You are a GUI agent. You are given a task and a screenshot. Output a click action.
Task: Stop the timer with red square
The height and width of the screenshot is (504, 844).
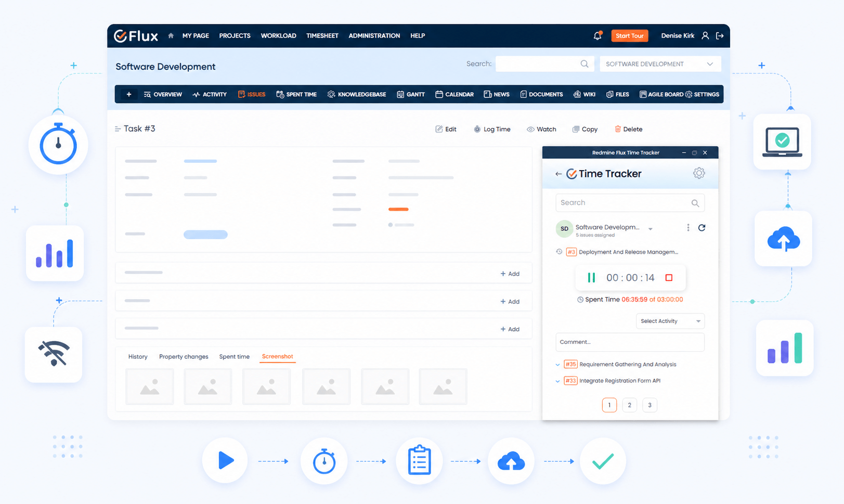pos(669,278)
